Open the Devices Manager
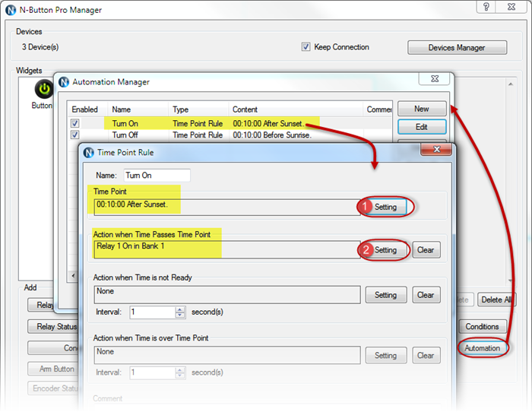This screenshot has width=532, height=412. pos(457,48)
